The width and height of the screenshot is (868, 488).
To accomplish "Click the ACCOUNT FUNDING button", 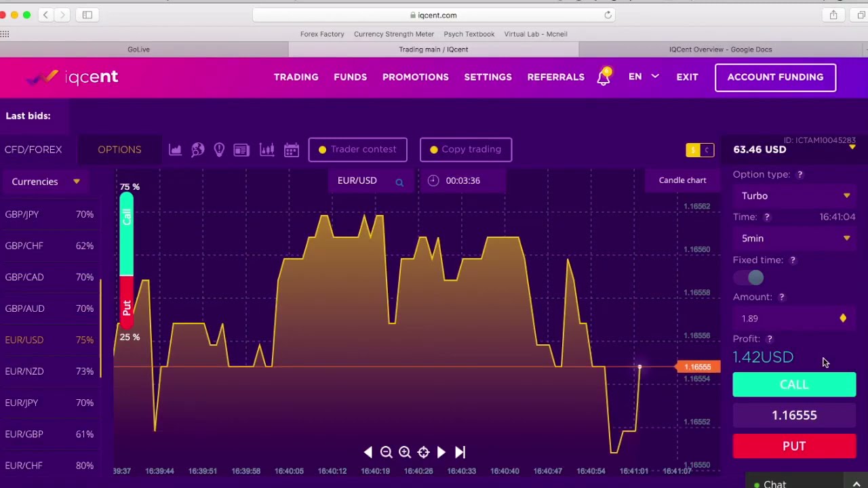I will coord(775,77).
